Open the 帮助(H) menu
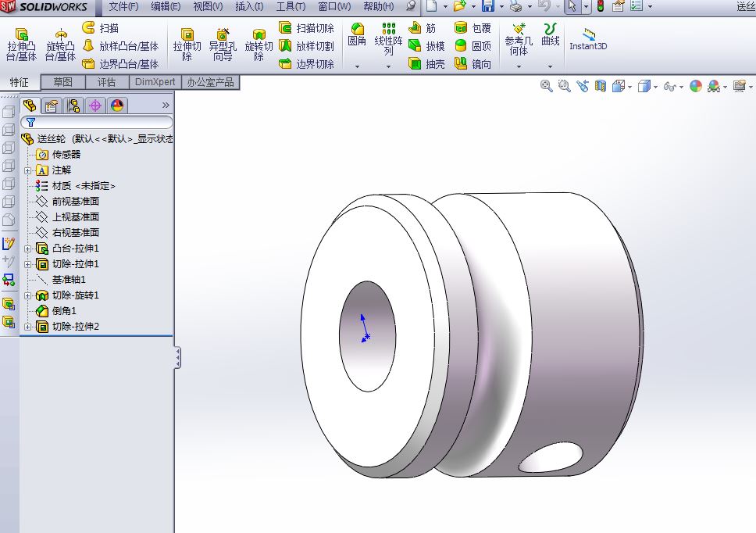Image resolution: width=756 pixels, height=533 pixels. pos(379,7)
